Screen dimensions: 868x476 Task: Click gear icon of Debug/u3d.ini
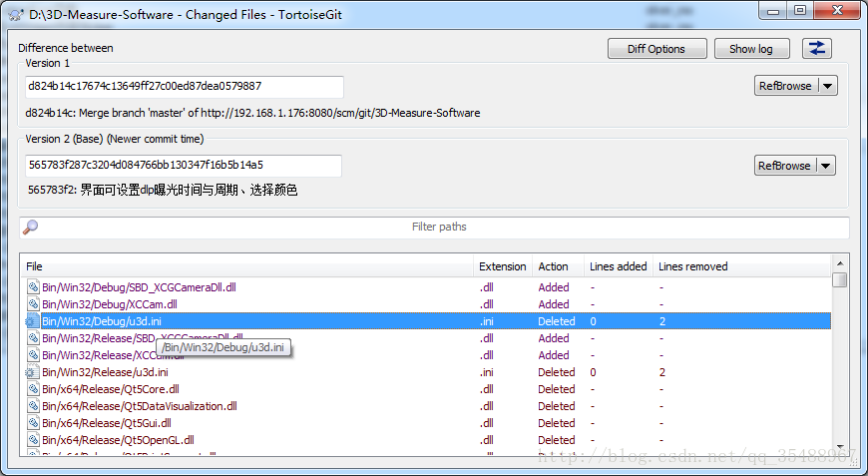(32, 321)
